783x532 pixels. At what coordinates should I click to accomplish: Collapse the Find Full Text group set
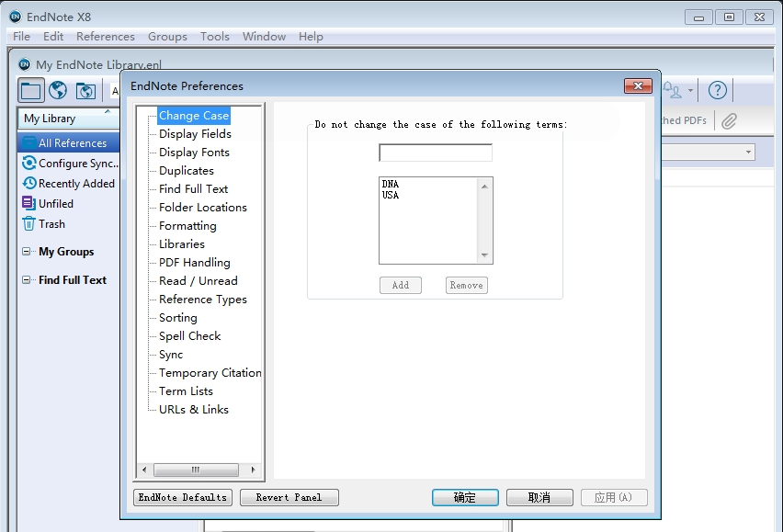(x=26, y=279)
